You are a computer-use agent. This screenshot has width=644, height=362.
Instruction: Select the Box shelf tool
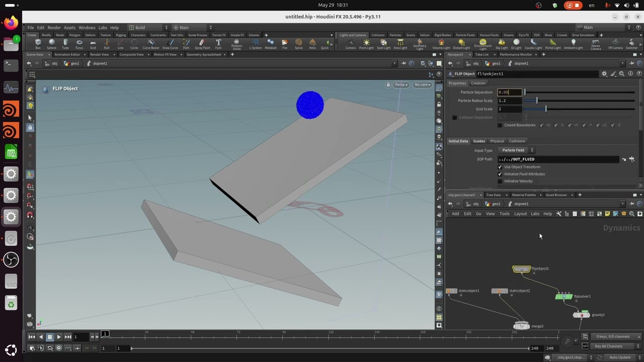(38, 44)
